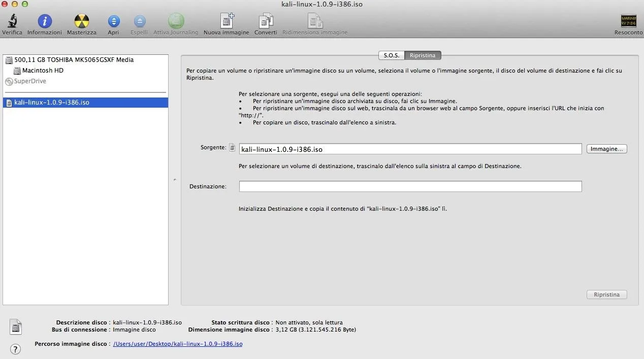
Task: Switch to the Ripristina tab
Action: pyautogui.click(x=423, y=55)
